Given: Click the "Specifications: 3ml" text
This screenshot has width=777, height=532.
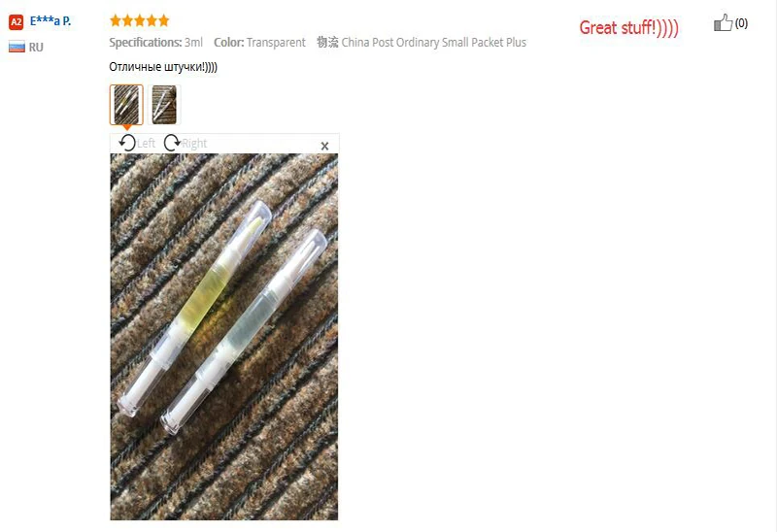Looking at the screenshot, I should pos(156,42).
